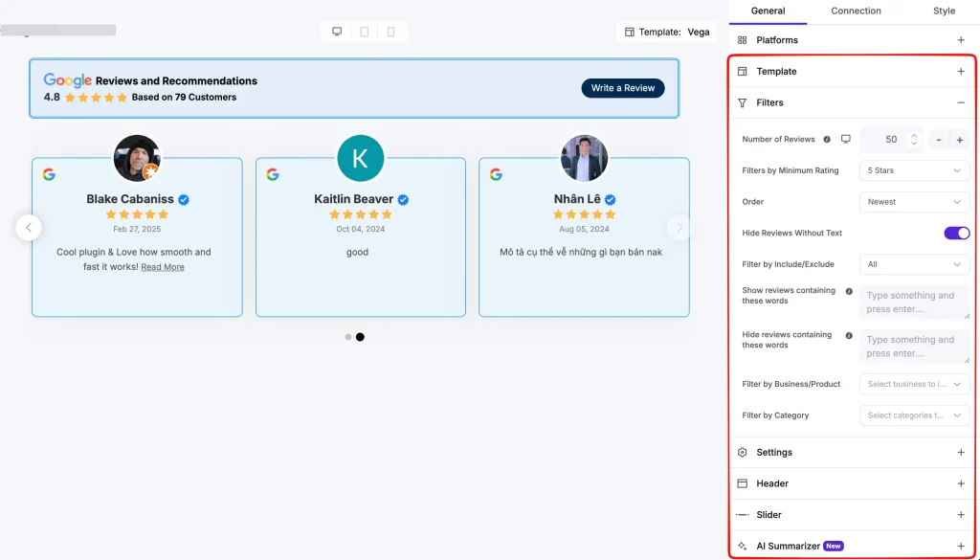Click verified badge next to Kaitlin Beaver

pyautogui.click(x=403, y=200)
